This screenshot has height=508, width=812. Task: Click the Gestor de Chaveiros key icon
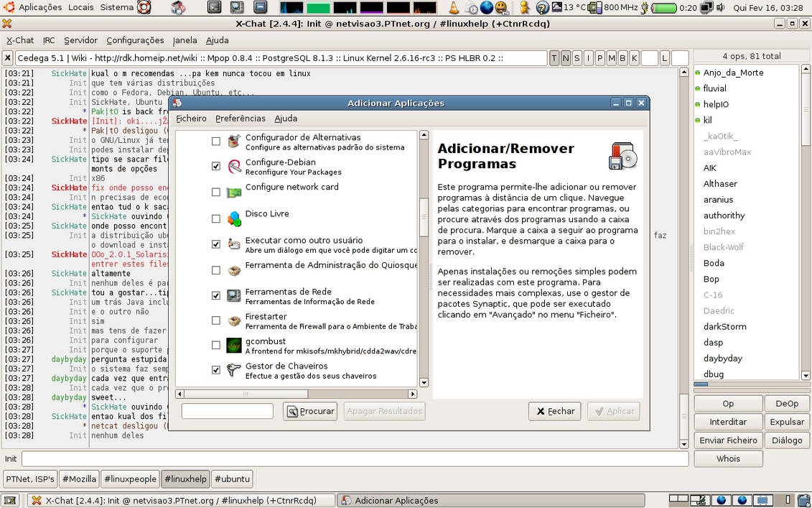(234, 369)
